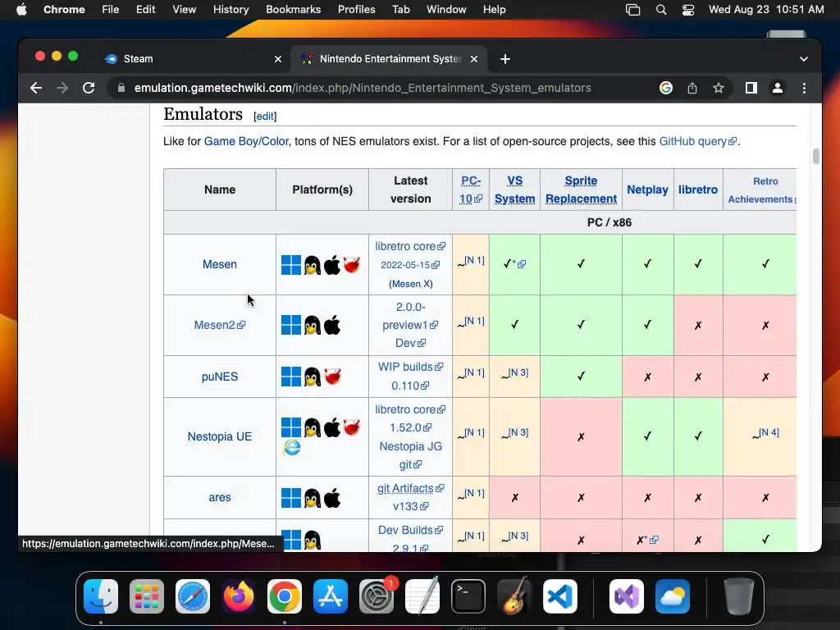
Task: Share this page via share icon
Action: click(x=692, y=88)
